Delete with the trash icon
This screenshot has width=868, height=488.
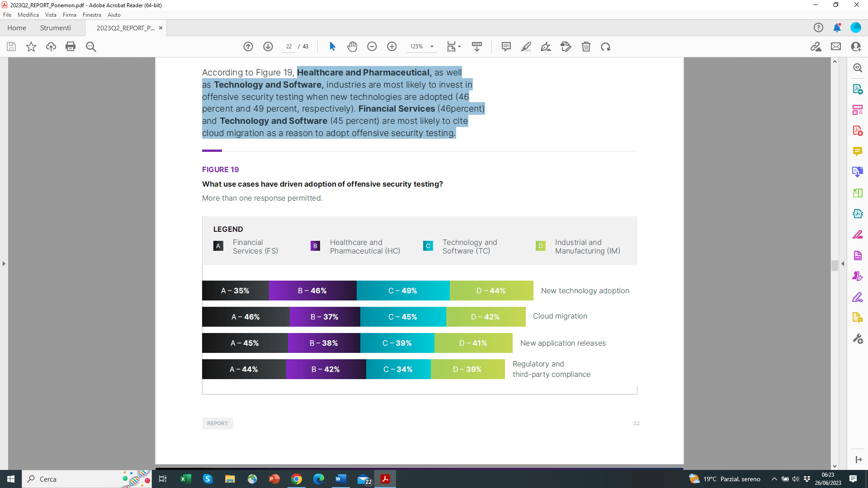(586, 47)
